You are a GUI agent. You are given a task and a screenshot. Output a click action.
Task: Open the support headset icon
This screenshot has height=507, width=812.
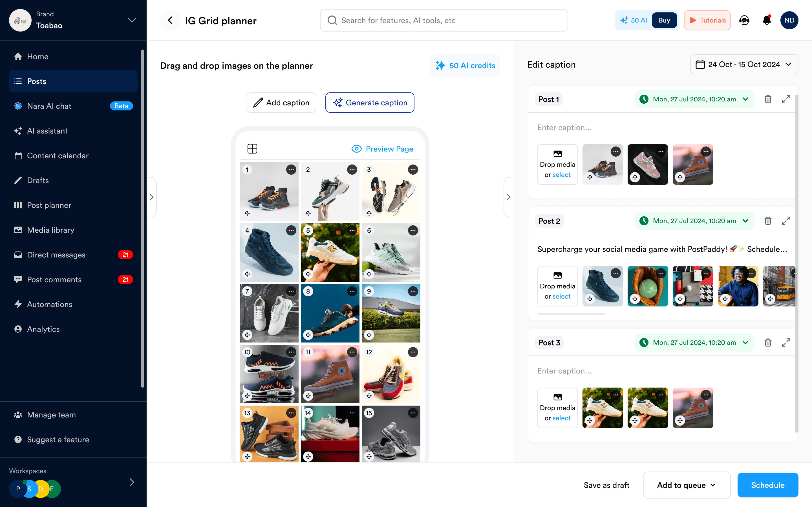coord(744,21)
